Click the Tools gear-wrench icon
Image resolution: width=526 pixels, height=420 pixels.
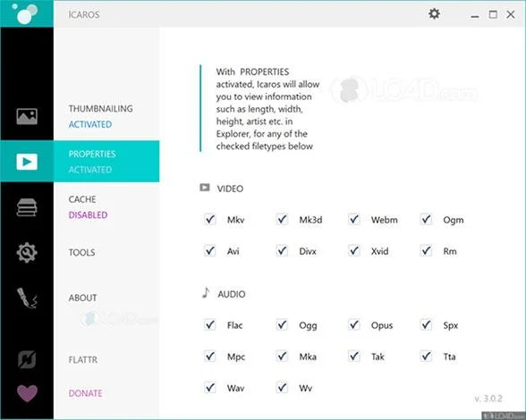coord(27,252)
